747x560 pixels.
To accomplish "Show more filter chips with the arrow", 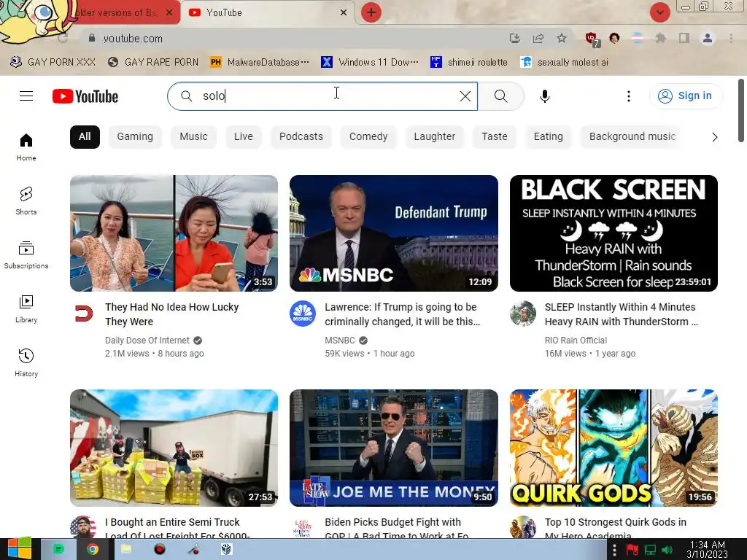I will [x=714, y=137].
